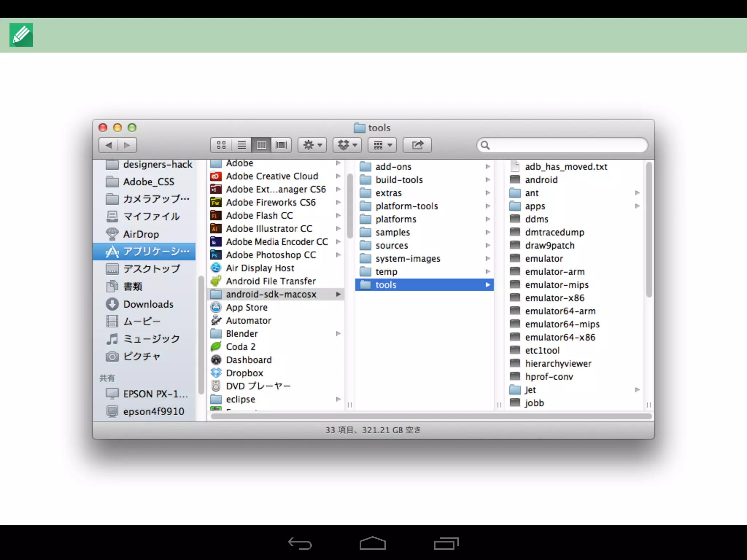Screen dimensions: 747x560
Task: Switch to Cover Flow view
Action: pos(281,145)
